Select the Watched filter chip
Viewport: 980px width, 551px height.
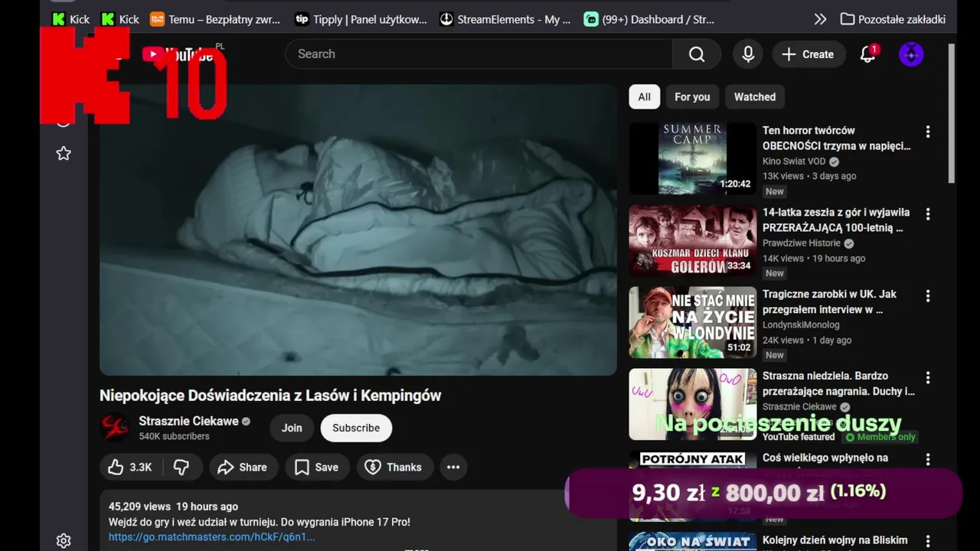pos(755,97)
